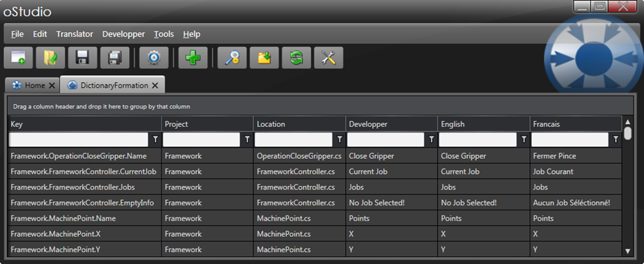The height and width of the screenshot is (264, 644).
Task: Focus the Developper column filter text box
Action: pyautogui.click(x=385, y=139)
